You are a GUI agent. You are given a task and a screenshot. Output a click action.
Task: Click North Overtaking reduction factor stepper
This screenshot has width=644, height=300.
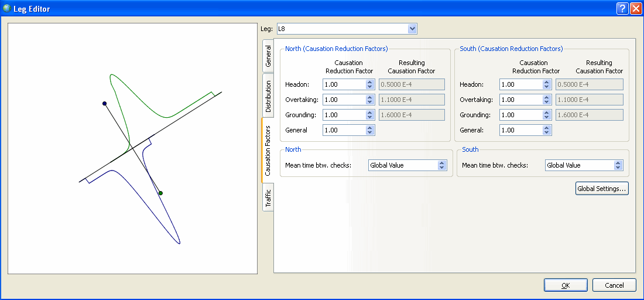click(369, 100)
